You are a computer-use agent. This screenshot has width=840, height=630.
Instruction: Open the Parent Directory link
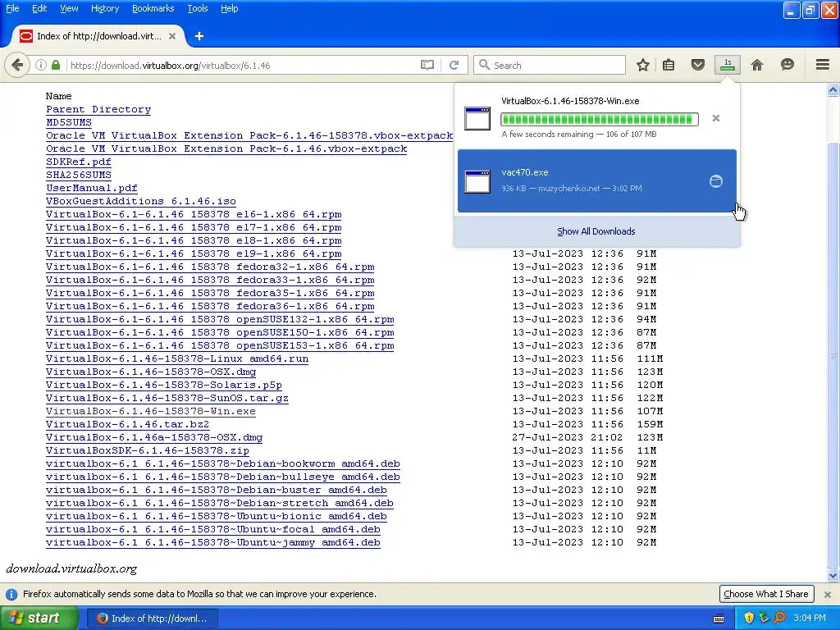click(x=98, y=109)
